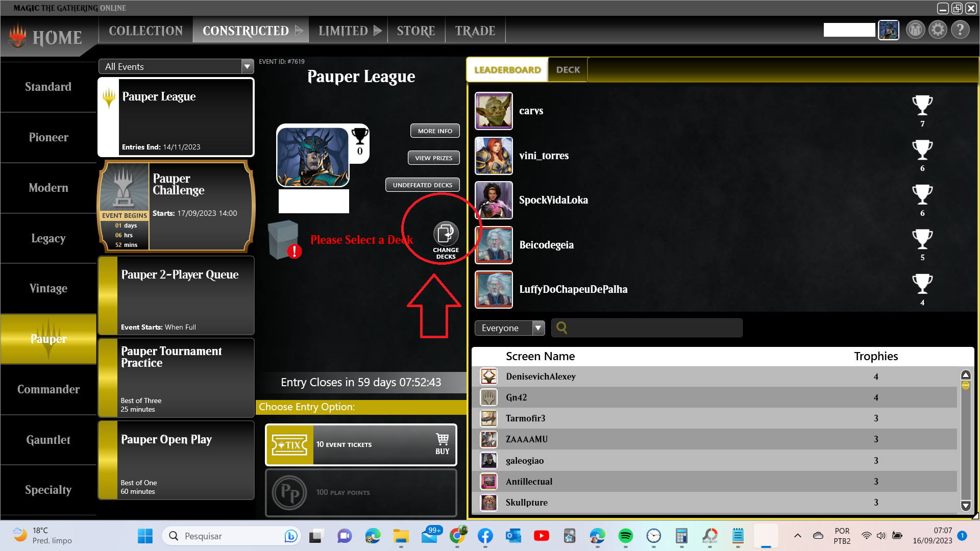Screen dimensions: 980x551
Task: Click the leaderboard scrollbar down arrow
Action: click(x=965, y=506)
